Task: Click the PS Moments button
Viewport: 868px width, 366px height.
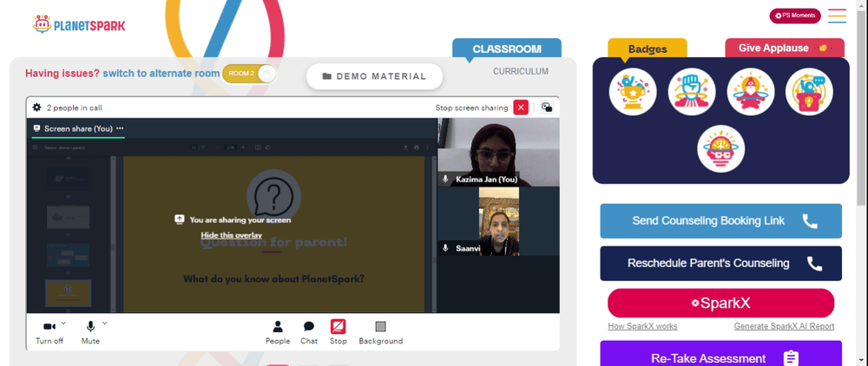Action: [795, 16]
